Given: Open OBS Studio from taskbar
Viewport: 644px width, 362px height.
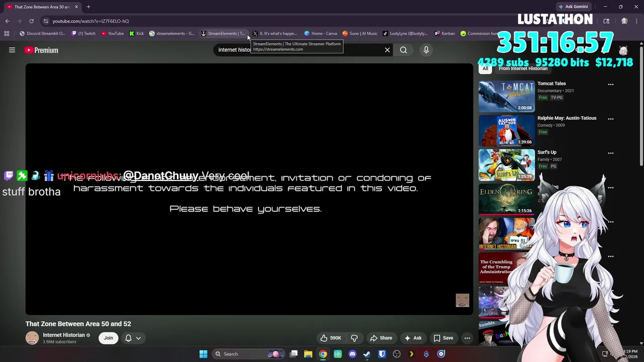Looking at the screenshot, I should pyautogui.click(x=396, y=354).
